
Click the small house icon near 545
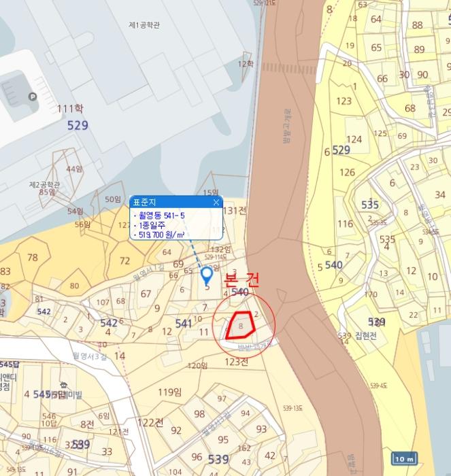tap(63, 385)
